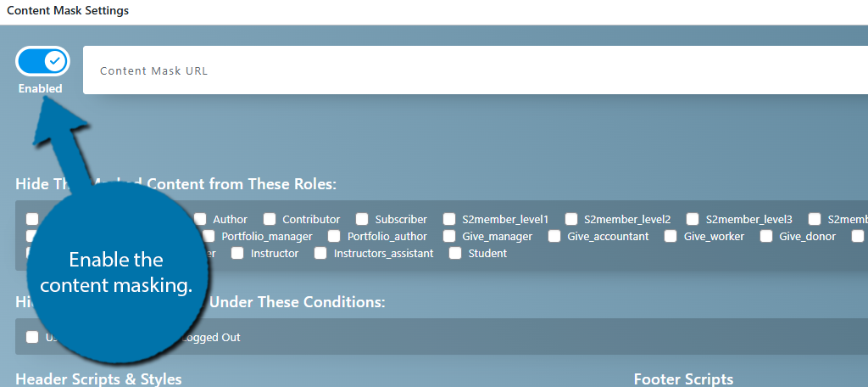This screenshot has width=868, height=387.
Task: Check the Portfolio_author checkbox
Action: [x=334, y=236]
